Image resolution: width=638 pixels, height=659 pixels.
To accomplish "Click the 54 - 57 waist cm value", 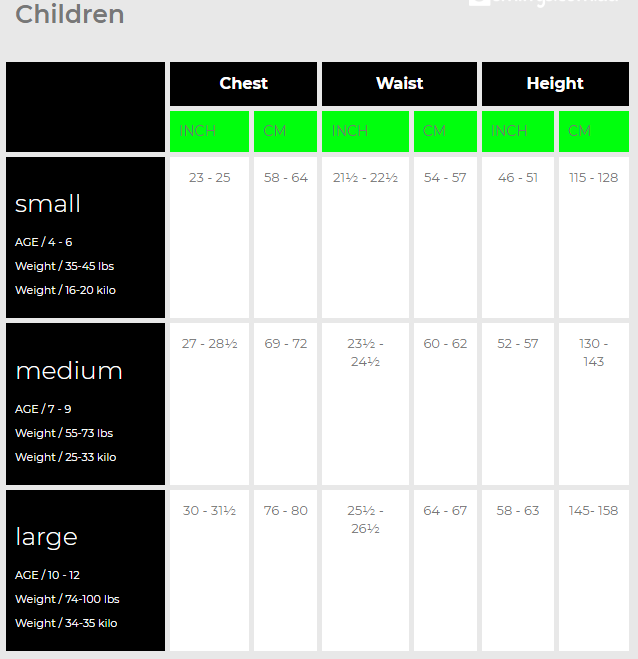I will (445, 178).
